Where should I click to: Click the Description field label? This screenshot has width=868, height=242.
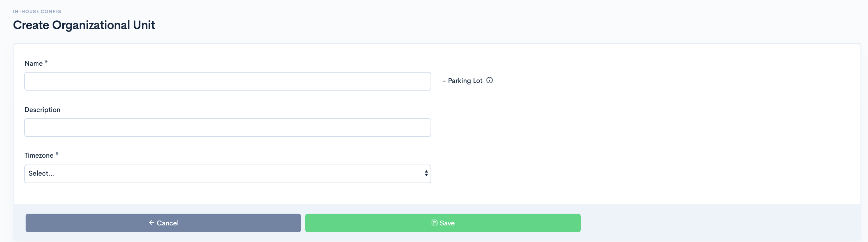click(42, 110)
